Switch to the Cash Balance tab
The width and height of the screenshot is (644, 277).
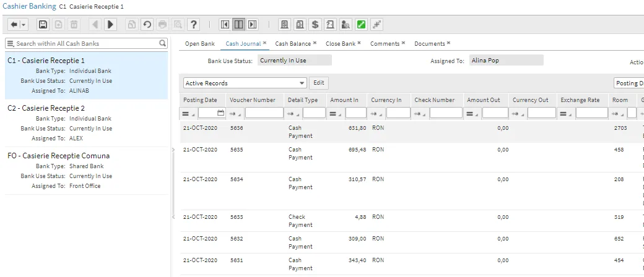293,43
